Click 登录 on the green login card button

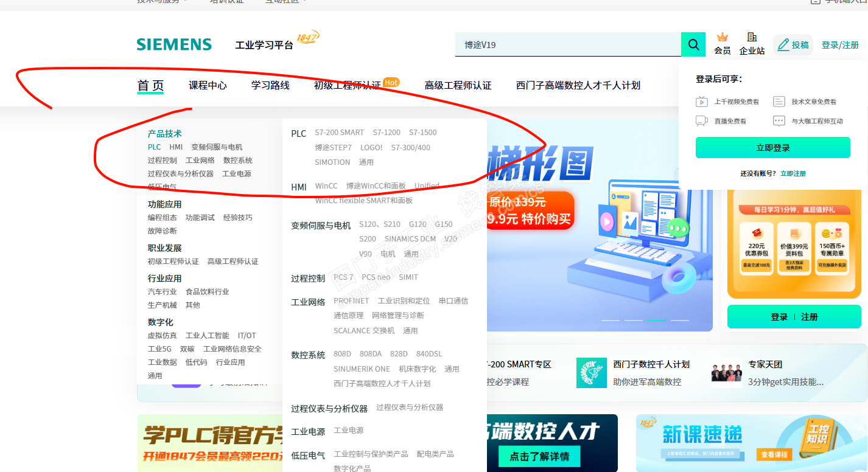pyautogui.click(x=779, y=317)
